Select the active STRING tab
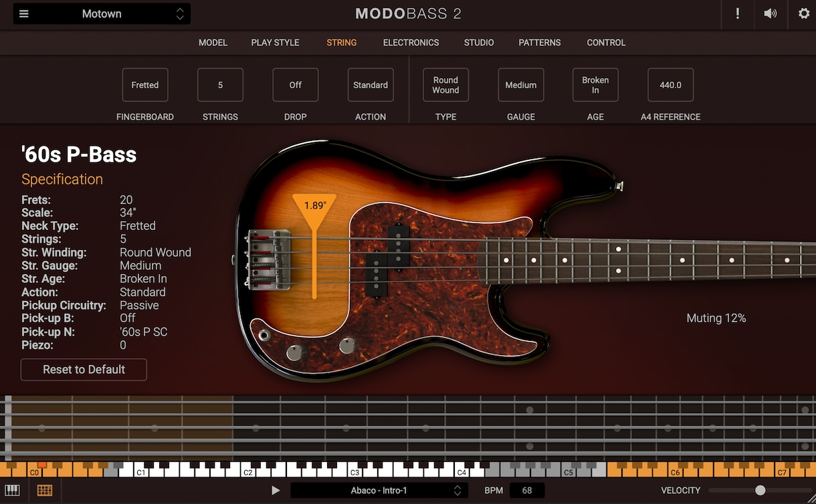The width and height of the screenshot is (816, 504). [x=342, y=42]
